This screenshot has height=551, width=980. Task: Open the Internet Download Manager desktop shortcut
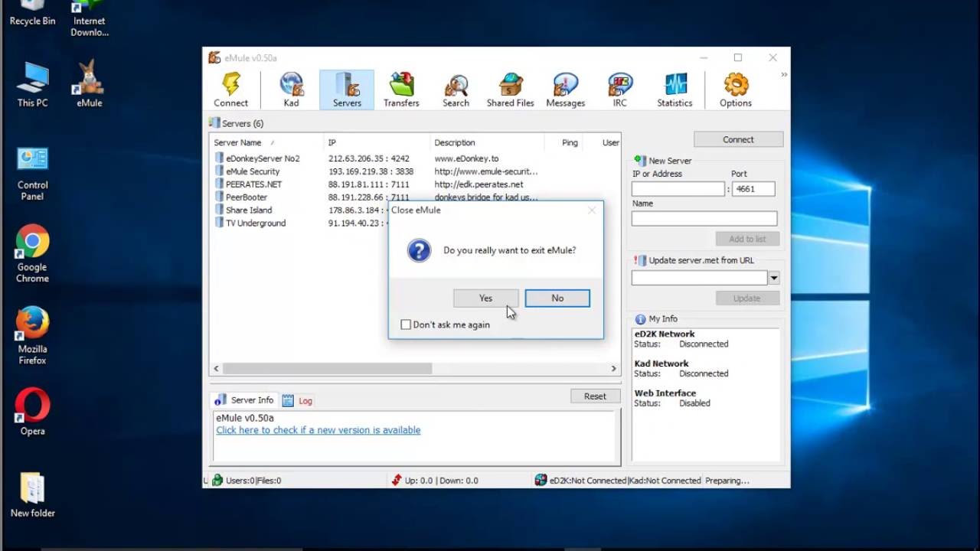(90, 18)
